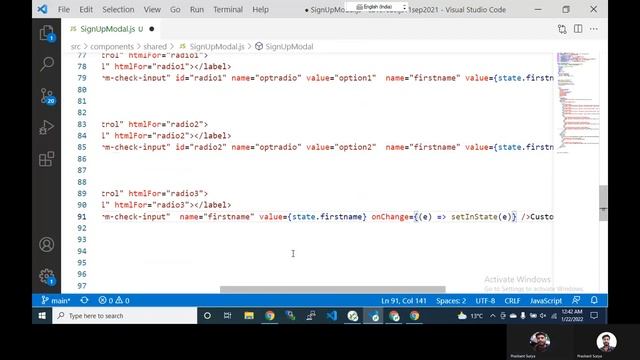Click the main branch indicator

pyautogui.click(x=56, y=300)
